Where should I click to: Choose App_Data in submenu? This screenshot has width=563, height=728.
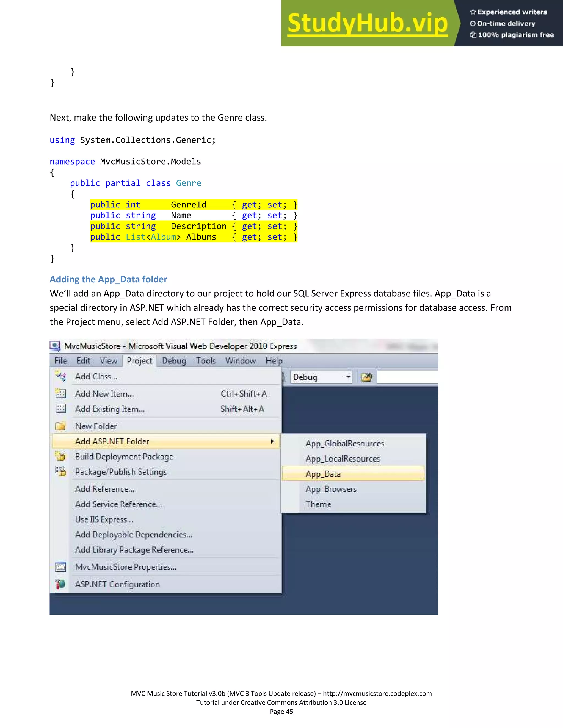(353, 474)
